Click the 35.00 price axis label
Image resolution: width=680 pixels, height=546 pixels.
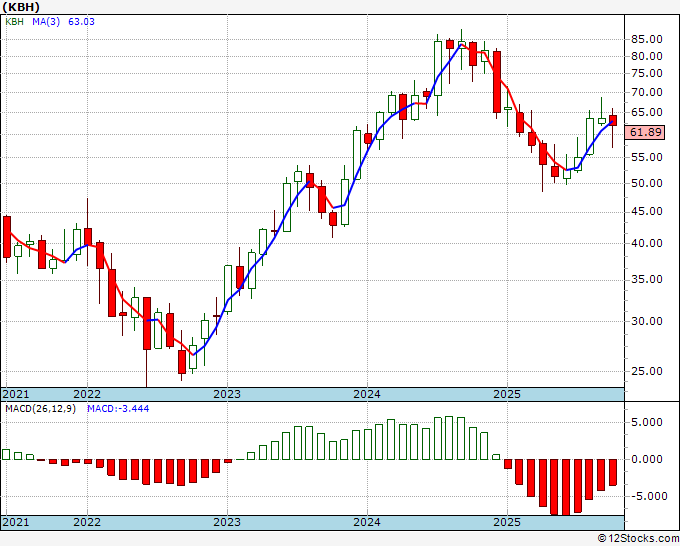[646, 279]
